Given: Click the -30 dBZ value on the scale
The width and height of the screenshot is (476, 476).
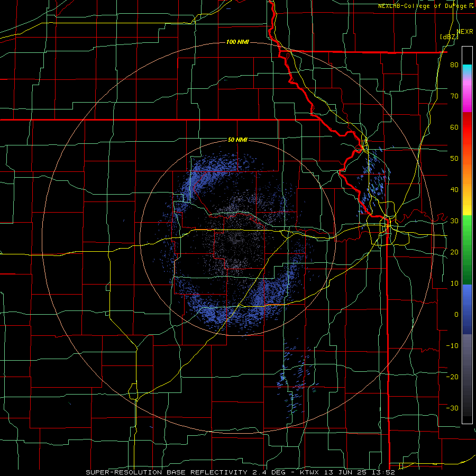Looking at the screenshot, I should [452, 408].
